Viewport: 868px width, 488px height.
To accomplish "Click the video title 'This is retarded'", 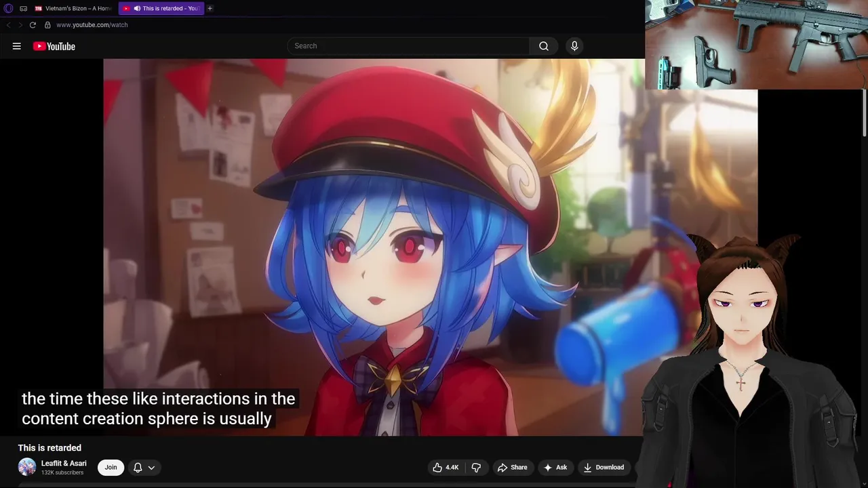I will (x=50, y=448).
